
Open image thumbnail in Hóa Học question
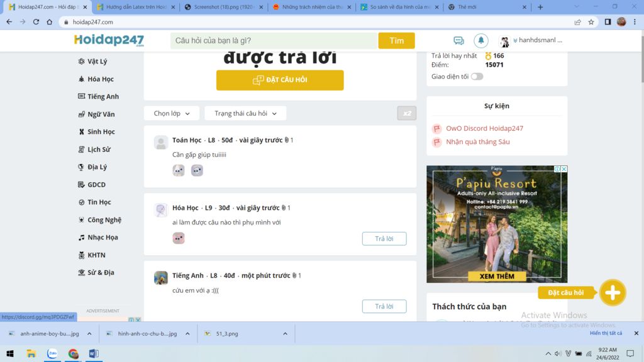point(178,238)
